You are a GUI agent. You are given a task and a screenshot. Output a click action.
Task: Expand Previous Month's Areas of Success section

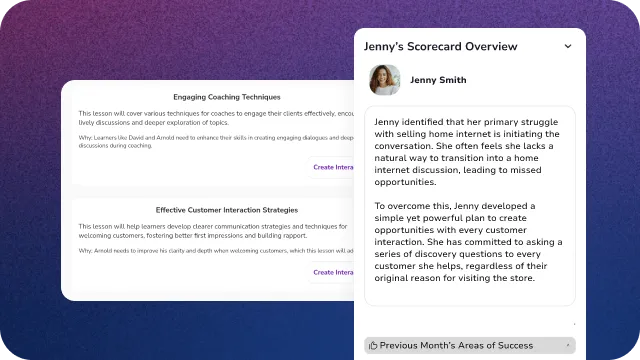pyautogui.click(x=470, y=346)
